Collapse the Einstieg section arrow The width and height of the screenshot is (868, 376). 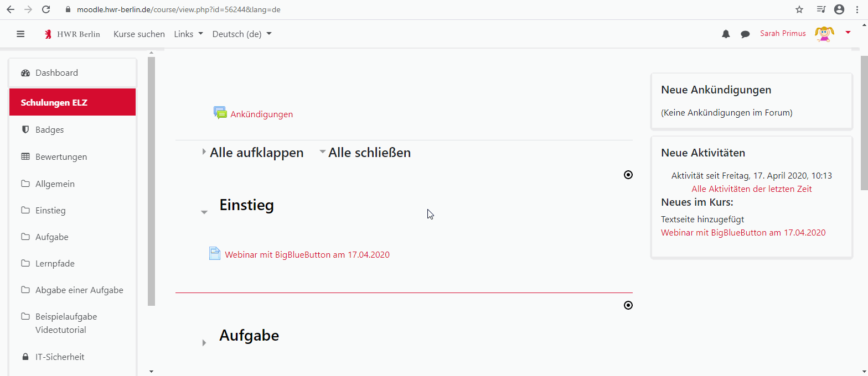click(x=204, y=212)
